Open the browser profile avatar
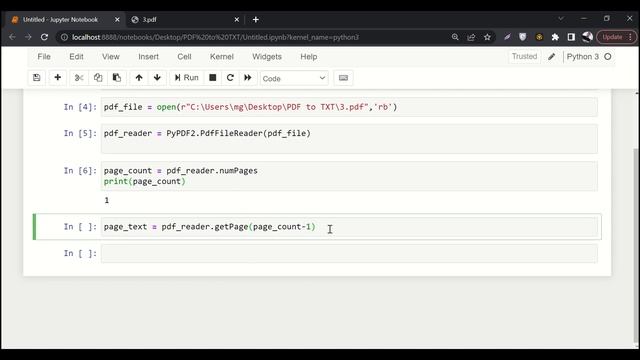 pyautogui.click(x=587, y=37)
